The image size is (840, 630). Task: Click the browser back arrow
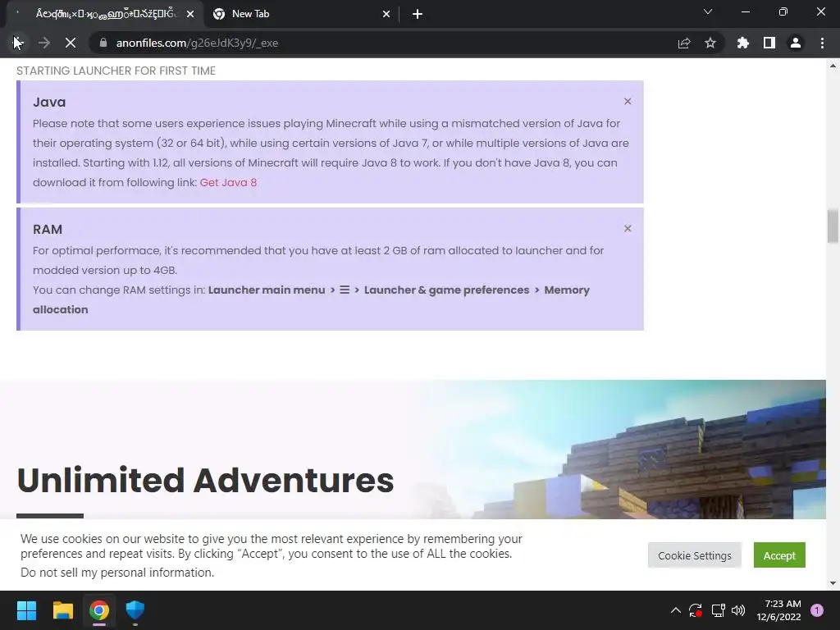click(x=18, y=43)
